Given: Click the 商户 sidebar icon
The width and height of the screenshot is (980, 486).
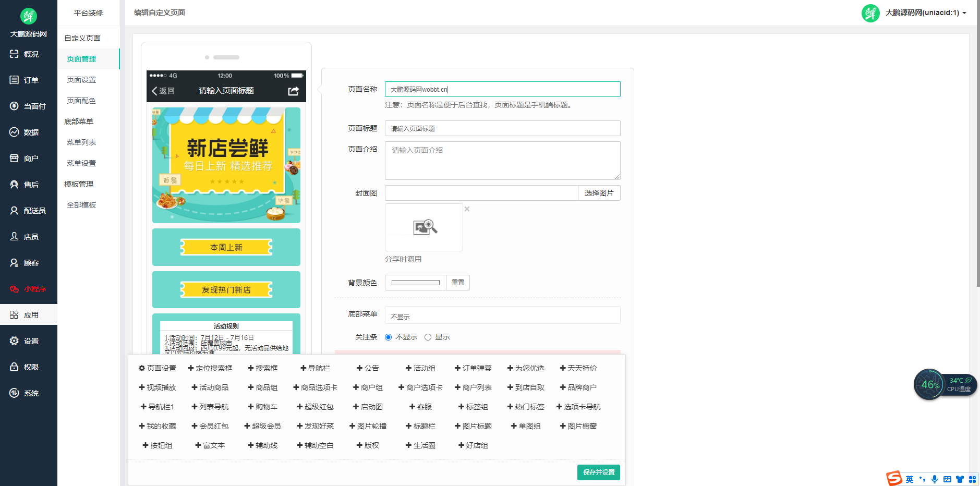Looking at the screenshot, I should 14,158.
